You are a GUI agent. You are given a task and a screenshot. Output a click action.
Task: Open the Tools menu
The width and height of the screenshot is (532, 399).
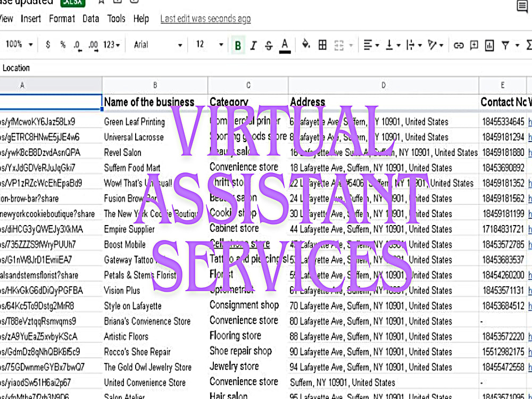116,18
